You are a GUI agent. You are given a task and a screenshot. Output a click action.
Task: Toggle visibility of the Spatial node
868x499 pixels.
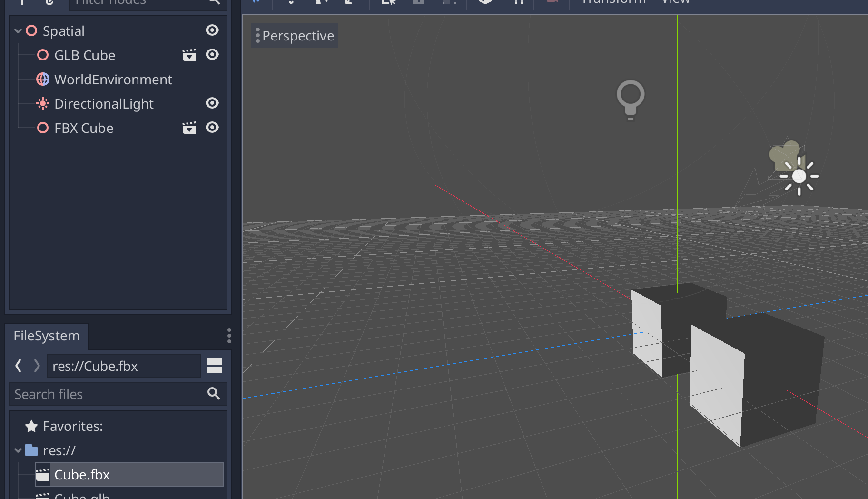pos(212,30)
